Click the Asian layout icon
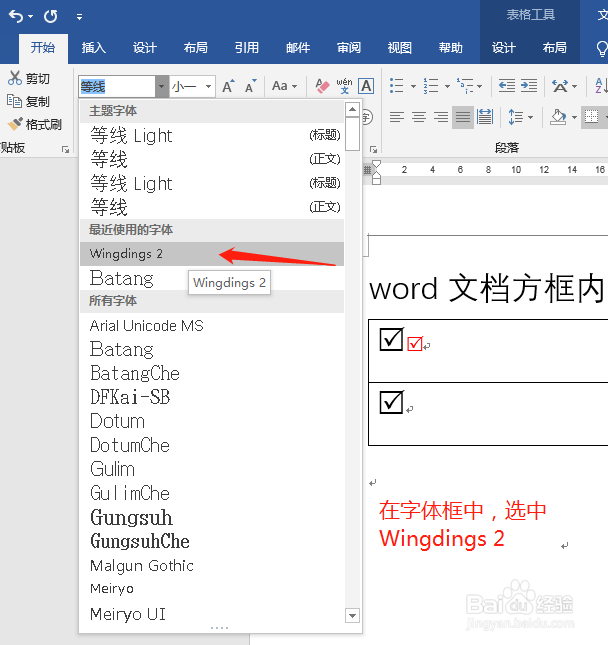The width and height of the screenshot is (608, 645). tap(560, 86)
